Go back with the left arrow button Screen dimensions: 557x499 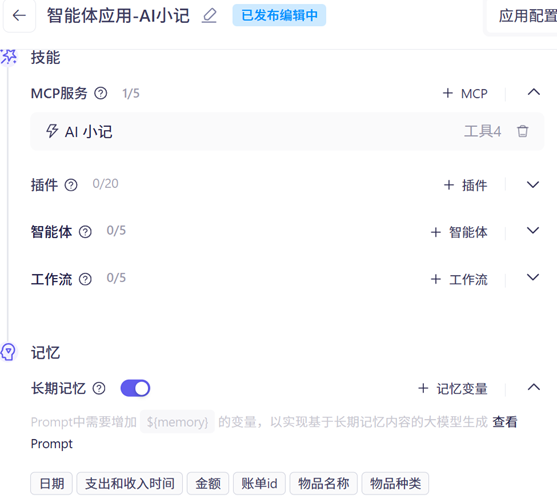click(19, 15)
